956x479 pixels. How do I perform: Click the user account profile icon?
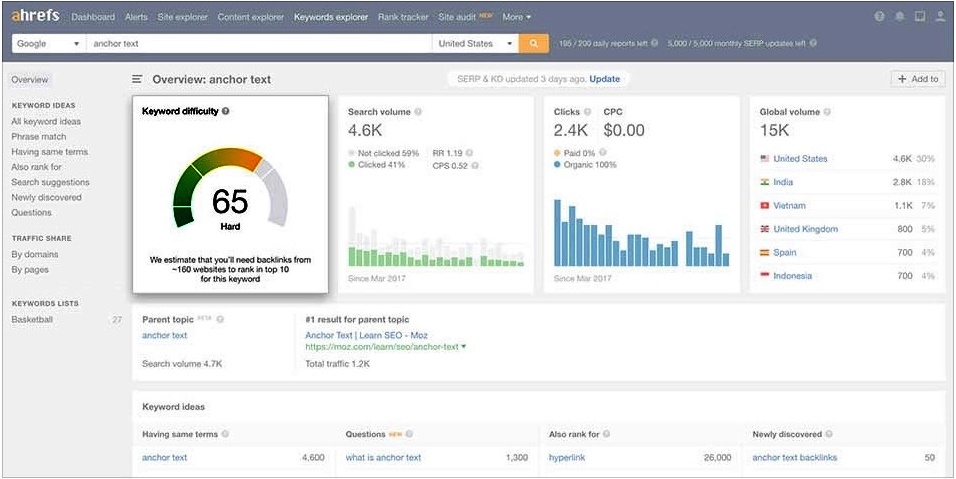pos(940,17)
